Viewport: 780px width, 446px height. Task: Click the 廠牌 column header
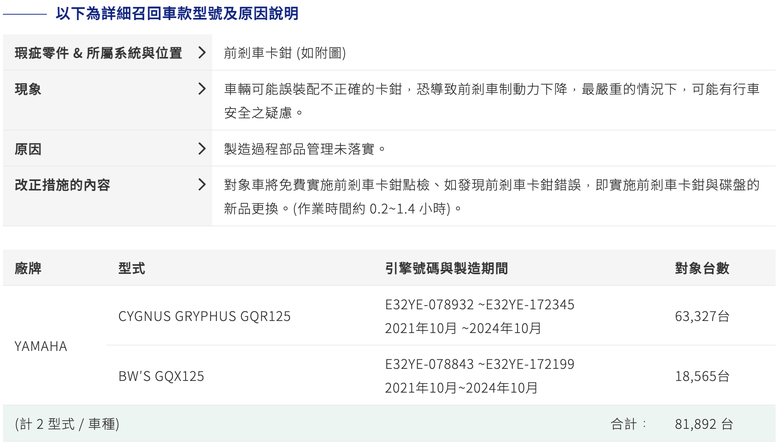pos(28,268)
